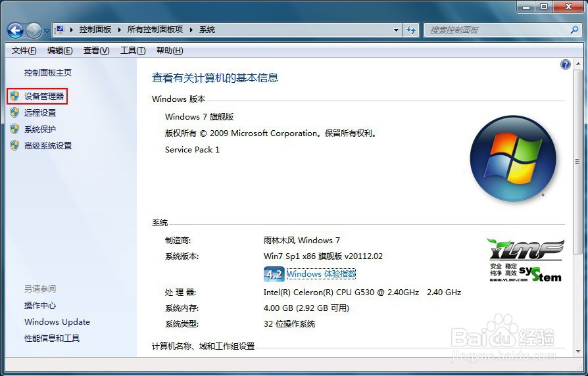This screenshot has height=376, width=588.
Task: Expand arrow after 所有控制面板项 breadcrumb
Action: pos(191,30)
